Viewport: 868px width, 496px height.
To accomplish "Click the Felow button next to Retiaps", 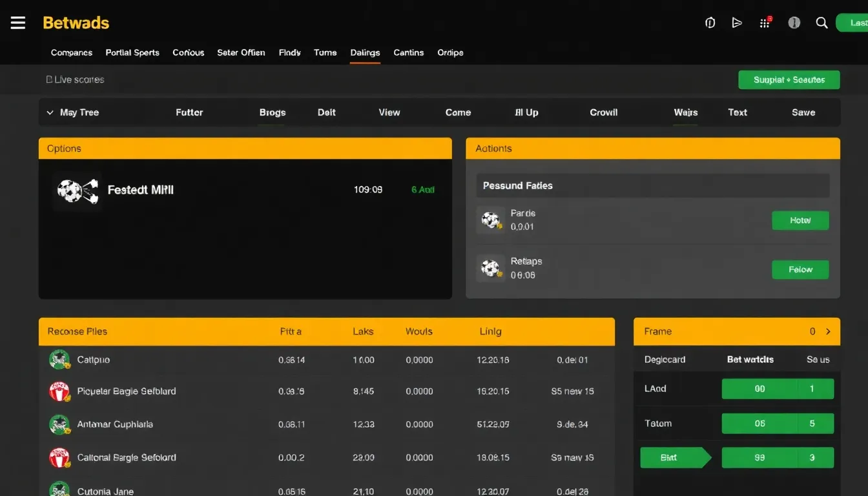I will [x=800, y=269].
